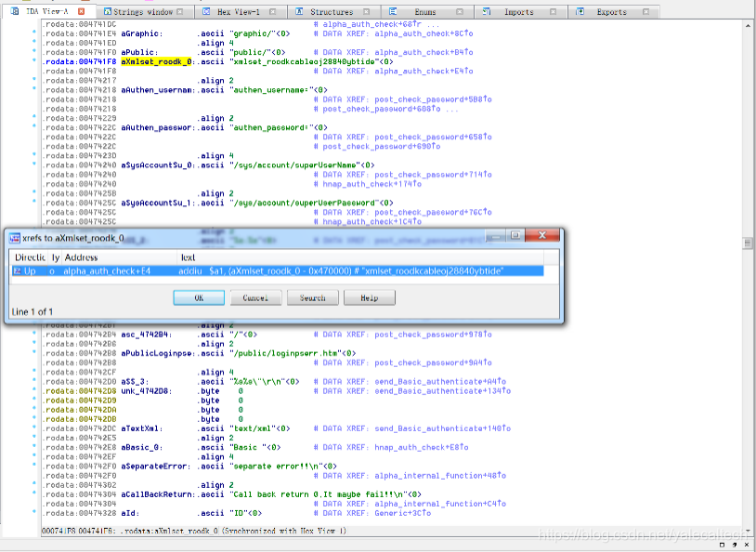This screenshot has width=756, height=552.
Task: Click the aPublicLoginpse label
Action: (159, 353)
